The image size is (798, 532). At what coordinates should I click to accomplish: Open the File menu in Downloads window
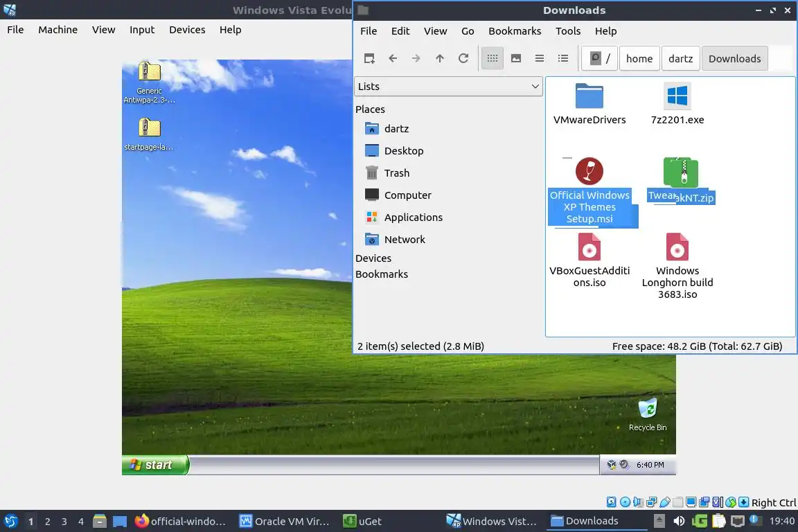[369, 31]
